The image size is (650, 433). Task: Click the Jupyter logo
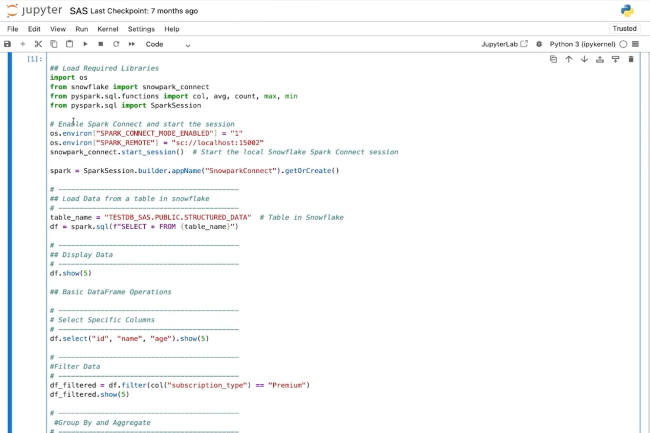pos(34,10)
